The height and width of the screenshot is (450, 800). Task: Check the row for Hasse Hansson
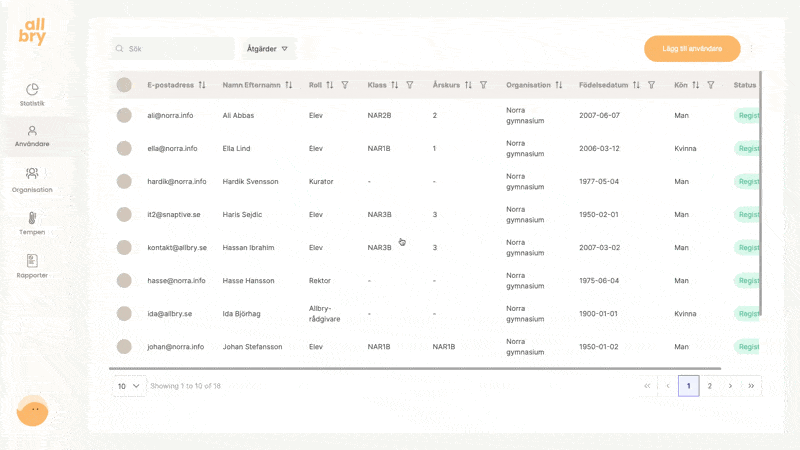pyautogui.click(x=124, y=281)
